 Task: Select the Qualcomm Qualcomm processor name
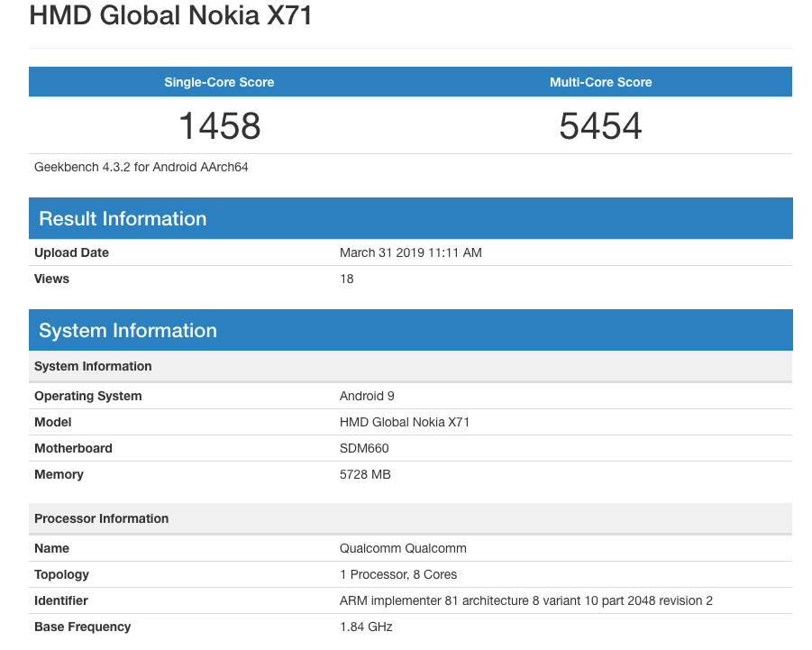pyautogui.click(x=403, y=549)
